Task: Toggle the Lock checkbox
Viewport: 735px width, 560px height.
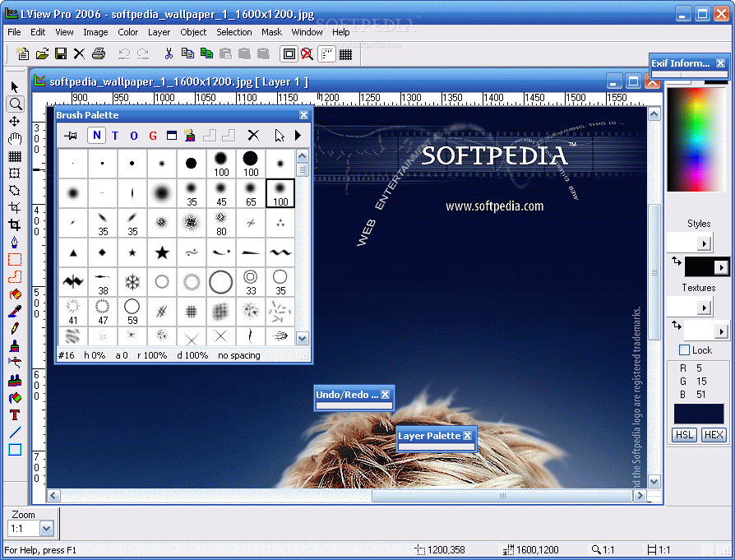Action: 684,349
